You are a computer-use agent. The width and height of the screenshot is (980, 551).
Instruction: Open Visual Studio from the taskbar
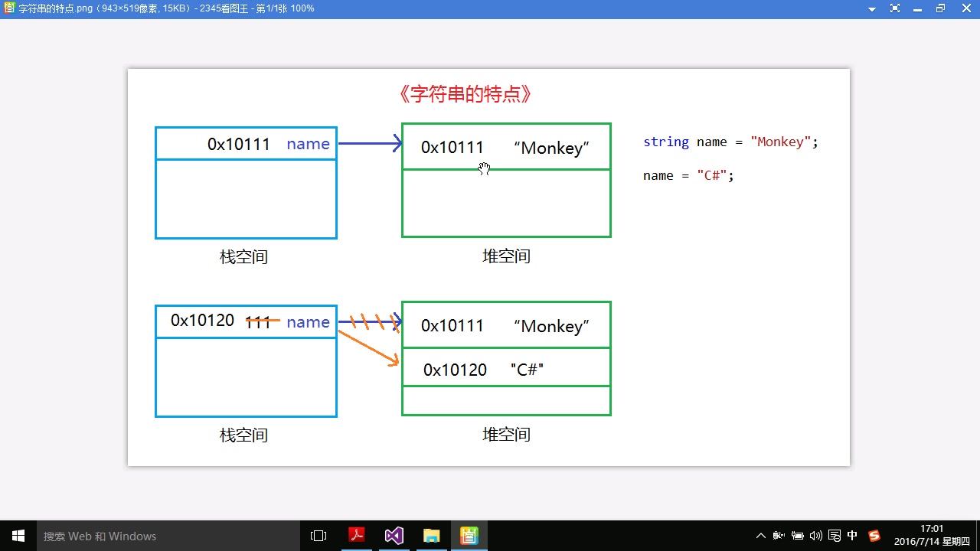point(394,536)
